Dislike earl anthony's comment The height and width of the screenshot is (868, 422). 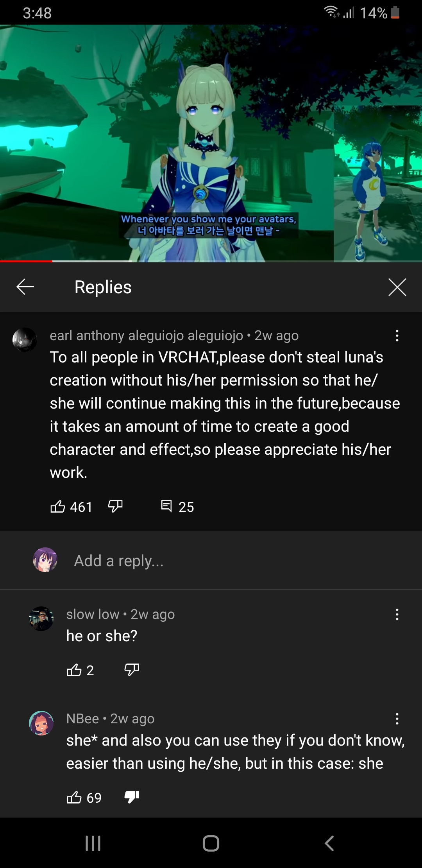(x=115, y=507)
